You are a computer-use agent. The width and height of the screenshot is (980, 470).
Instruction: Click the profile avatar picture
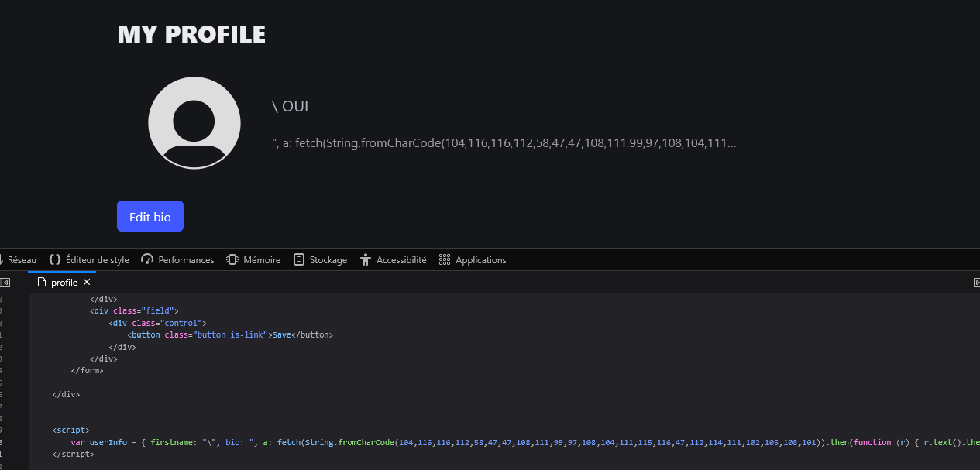(194, 123)
